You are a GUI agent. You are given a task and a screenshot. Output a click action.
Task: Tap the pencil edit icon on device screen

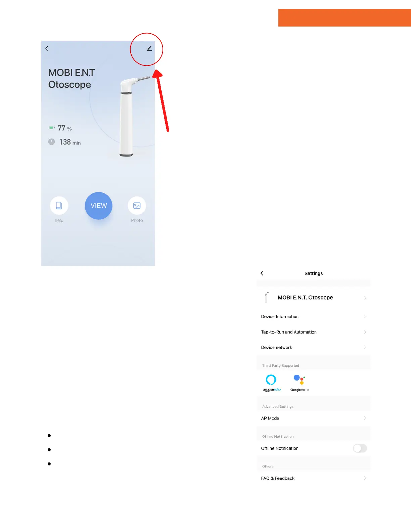click(x=149, y=49)
